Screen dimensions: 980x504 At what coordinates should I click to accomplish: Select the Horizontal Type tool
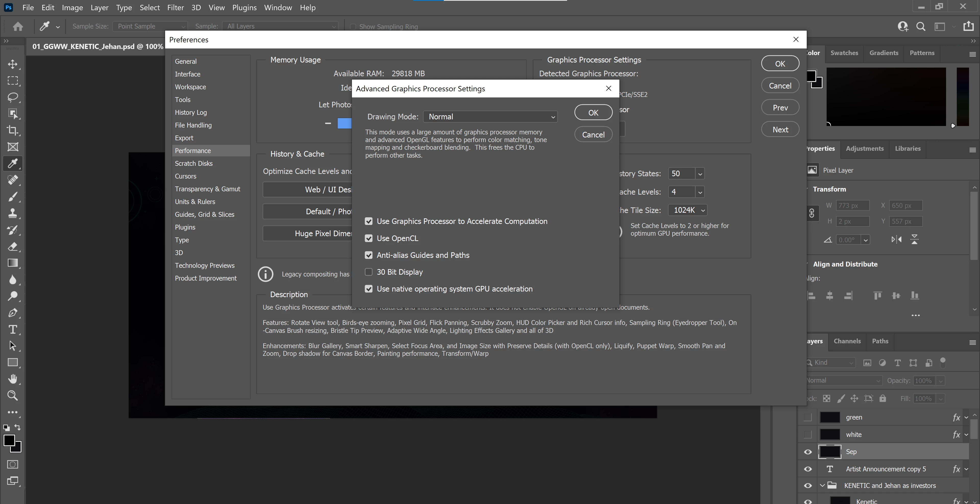[13, 330]
